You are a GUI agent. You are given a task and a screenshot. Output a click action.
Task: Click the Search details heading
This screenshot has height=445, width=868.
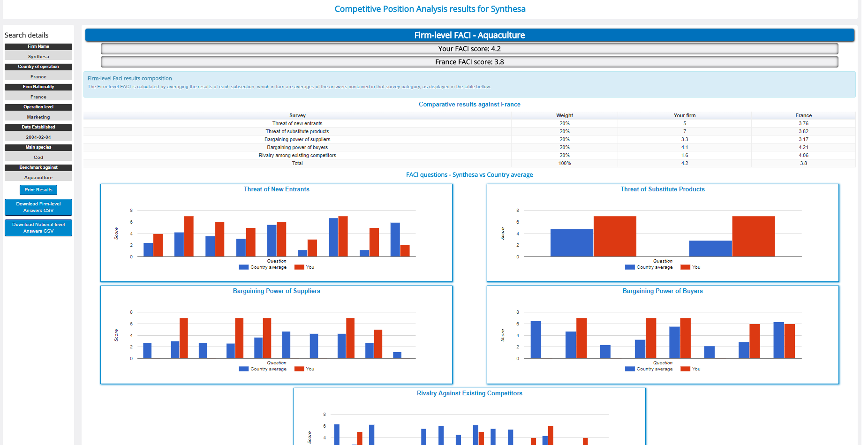tap(26, 35)
